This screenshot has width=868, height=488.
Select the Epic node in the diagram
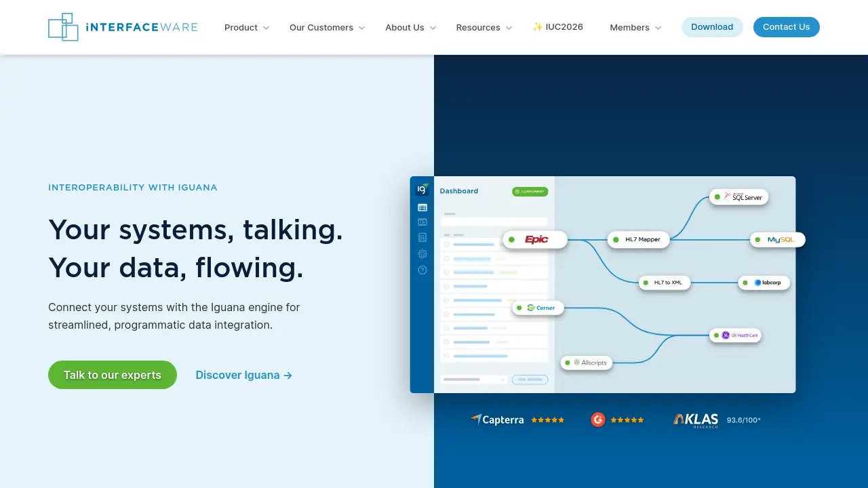(535, 239)
